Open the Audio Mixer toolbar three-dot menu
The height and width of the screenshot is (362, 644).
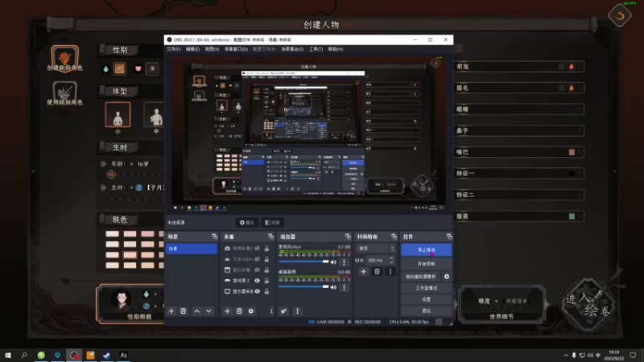pos(297,311)
